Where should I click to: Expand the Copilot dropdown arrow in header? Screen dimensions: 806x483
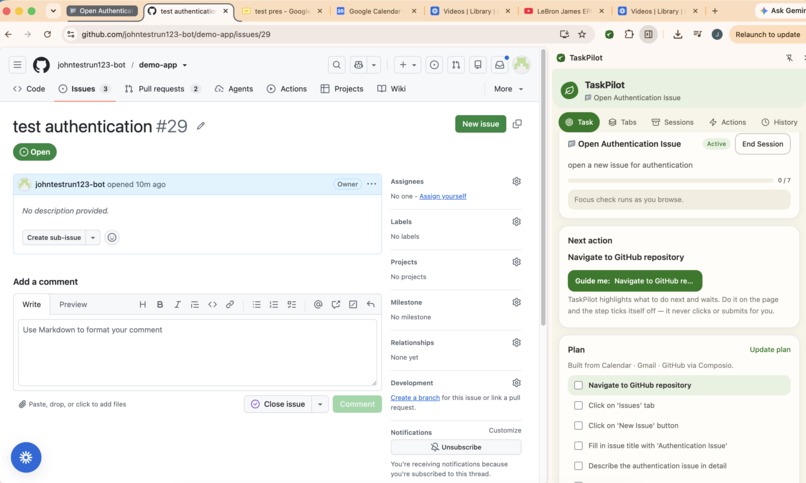(374, 65)
